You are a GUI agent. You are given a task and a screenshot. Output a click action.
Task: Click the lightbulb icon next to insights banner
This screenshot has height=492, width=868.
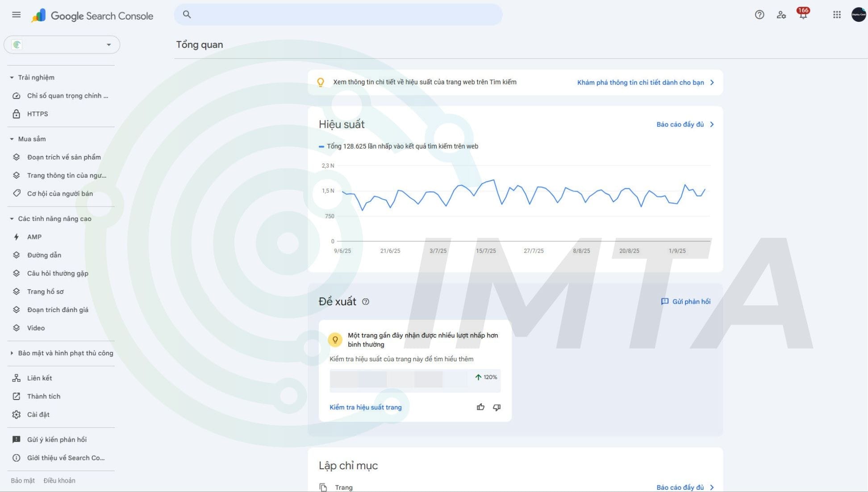(x=321, y=82)
